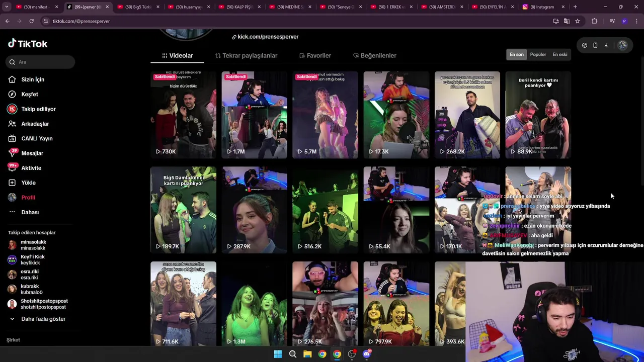Open Beril kendi kartını puanlıyor video
The image size is (644, 362).
click(x=538, y=115)
